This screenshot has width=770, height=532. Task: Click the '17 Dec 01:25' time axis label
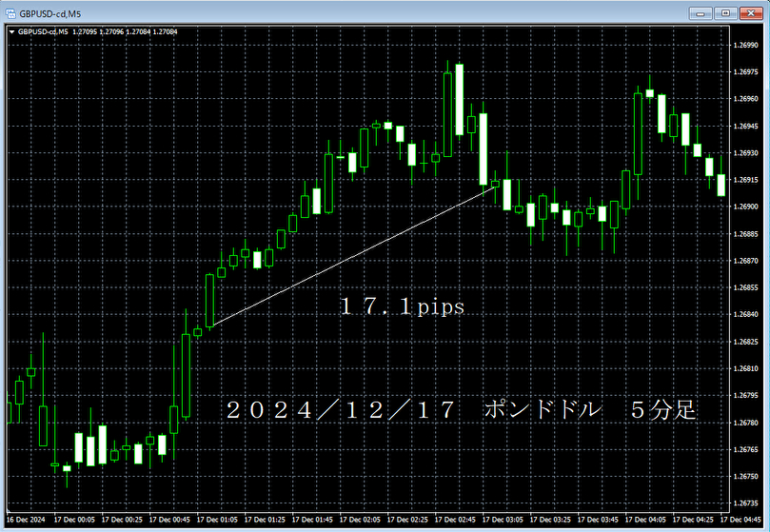click(265, 520)
